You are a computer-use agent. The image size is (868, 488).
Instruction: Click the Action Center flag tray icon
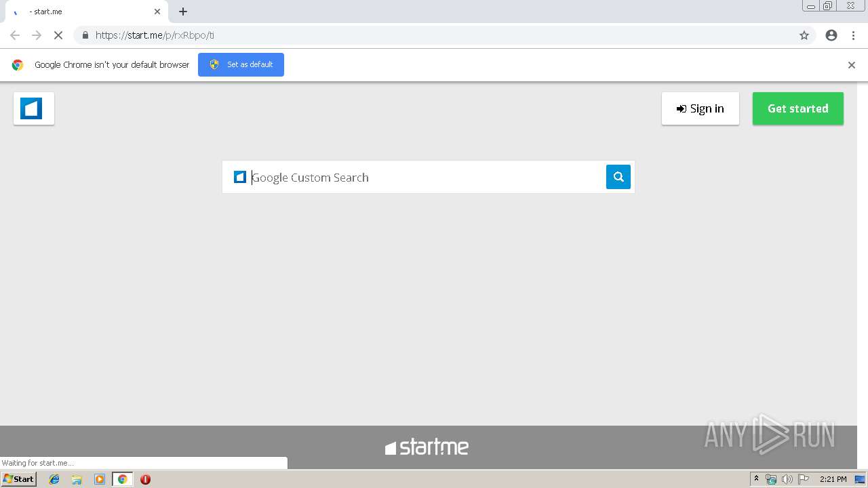(804, 479)
